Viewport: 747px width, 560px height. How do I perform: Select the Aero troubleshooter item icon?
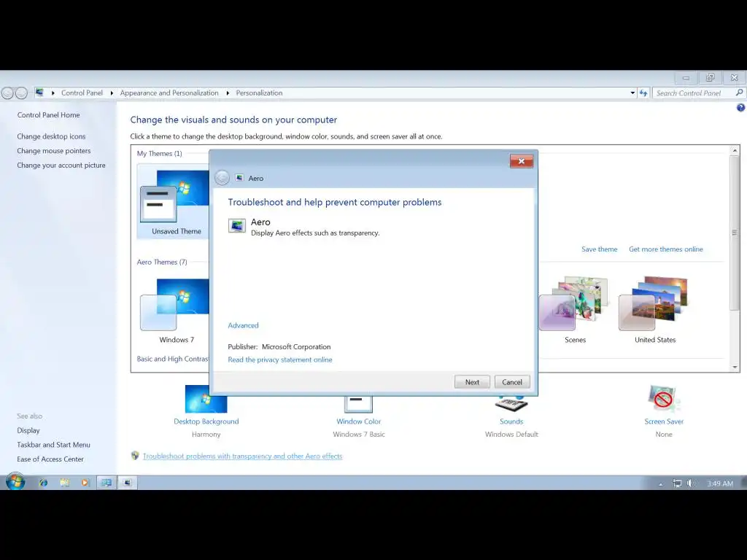point(237,226)
